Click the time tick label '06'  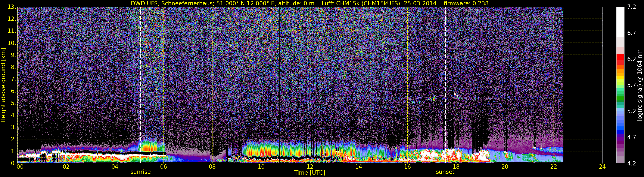pyautogui.click(x=163, y=167)
